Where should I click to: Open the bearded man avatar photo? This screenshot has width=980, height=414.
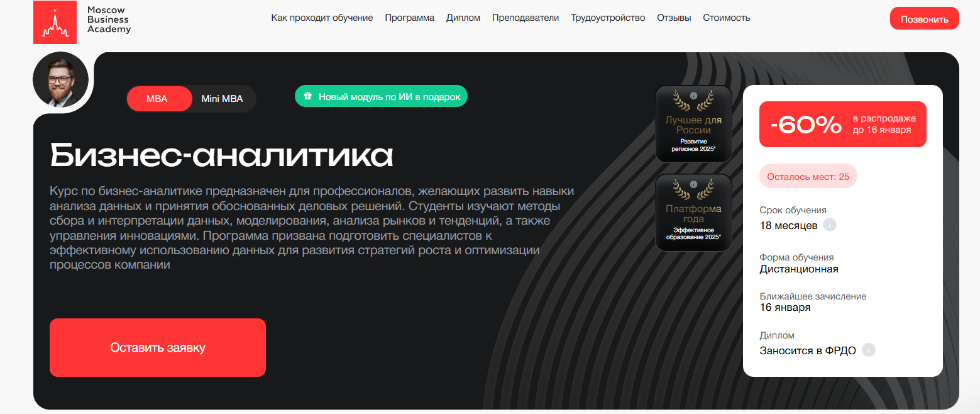60,79
